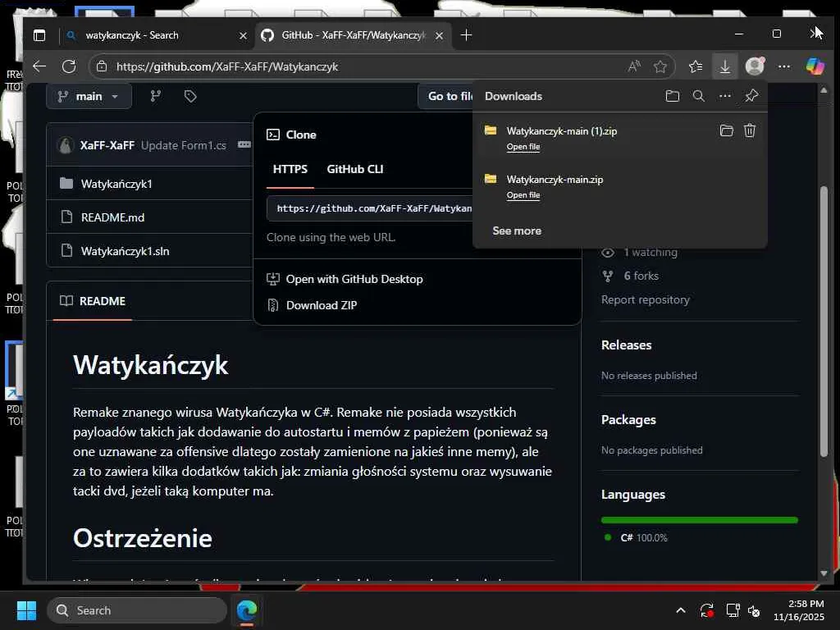The height and width of the screenshot is (630, 840).
Task: Switch to the watykanczyk Search tab
Action: click(157, 35)
